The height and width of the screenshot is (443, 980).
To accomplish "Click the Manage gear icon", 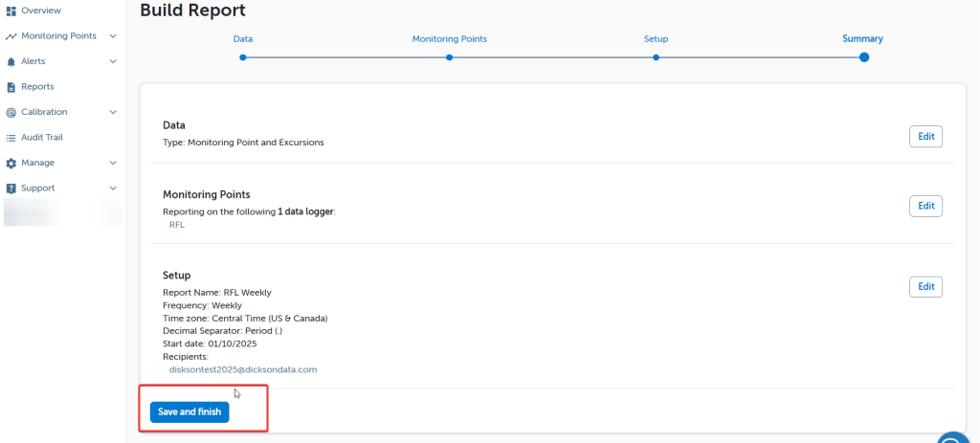I will tap(11, 163).
